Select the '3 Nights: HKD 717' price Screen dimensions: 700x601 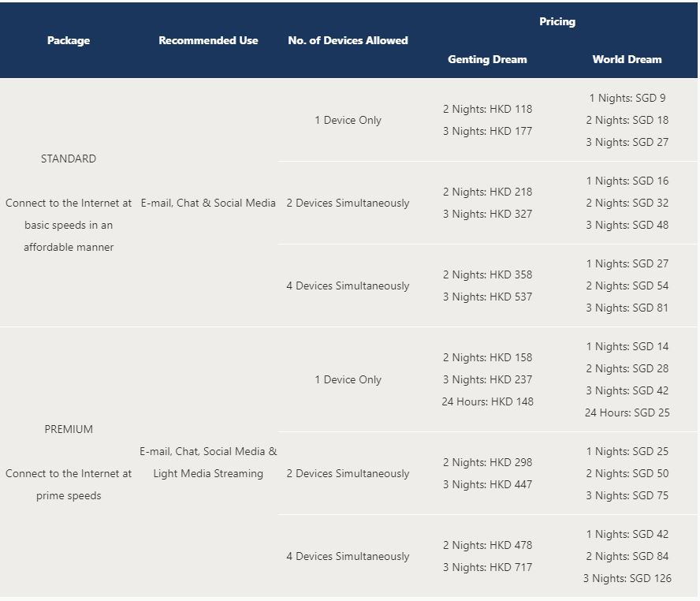pyautogui.click(x=487, y=568)
